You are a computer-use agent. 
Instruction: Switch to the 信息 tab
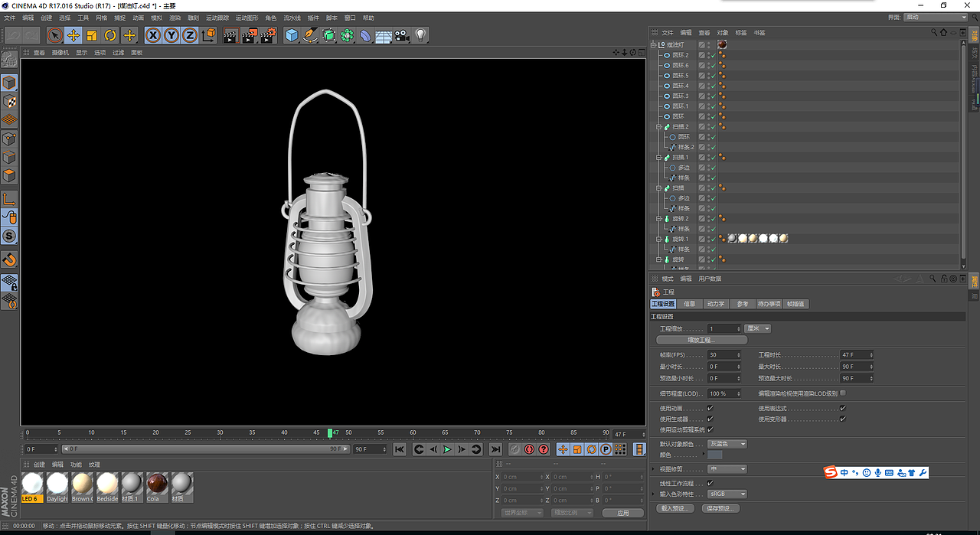pyautogui.click(x=690, y=304)
